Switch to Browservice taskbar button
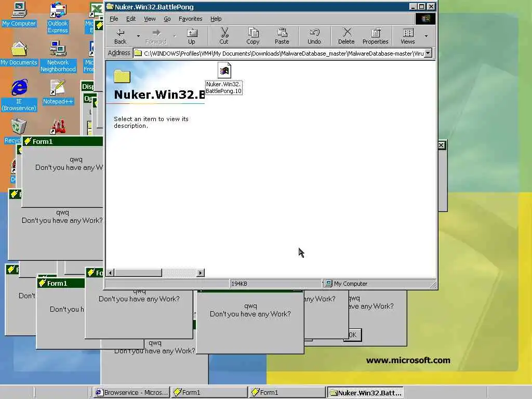This screenshot has height=399, width=532. [x=131, y=393]
